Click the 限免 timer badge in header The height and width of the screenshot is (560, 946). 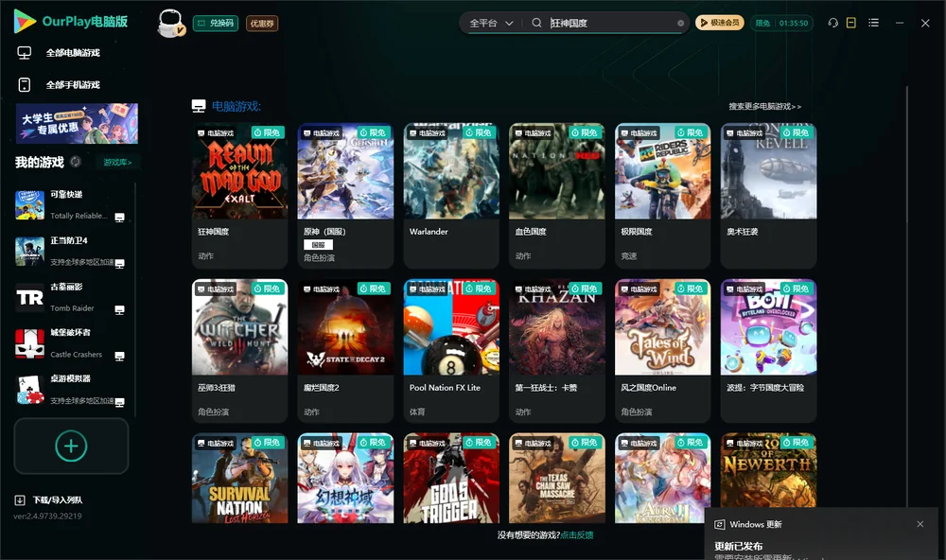point(781,23)
